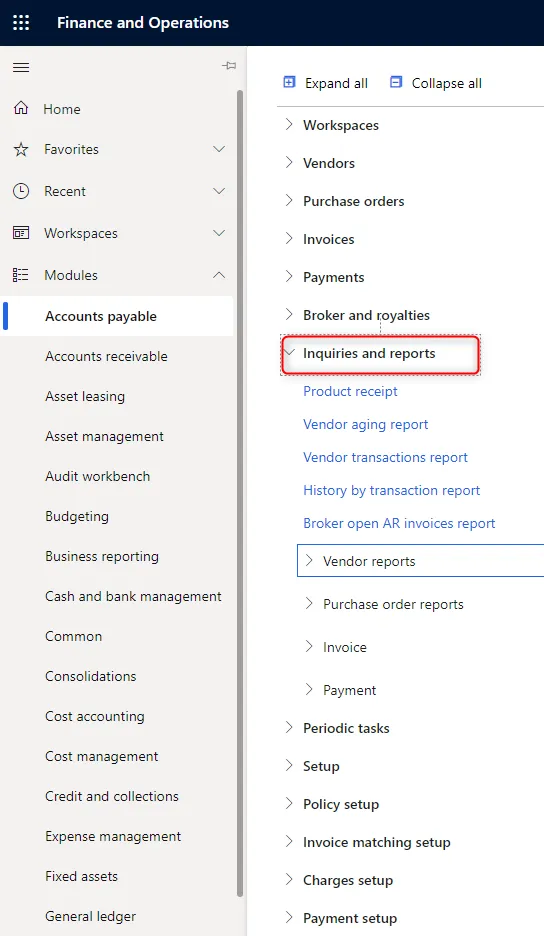Viewport: 544px width, 936px height.
Task: Expand the Charges setup group
Action: [x=290, y=880]
